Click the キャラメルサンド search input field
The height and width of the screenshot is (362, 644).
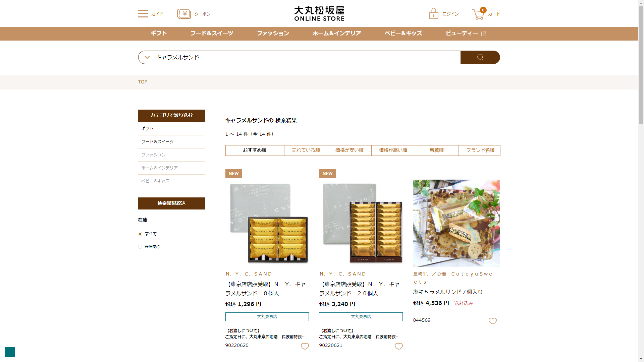(x=302, y=57)
